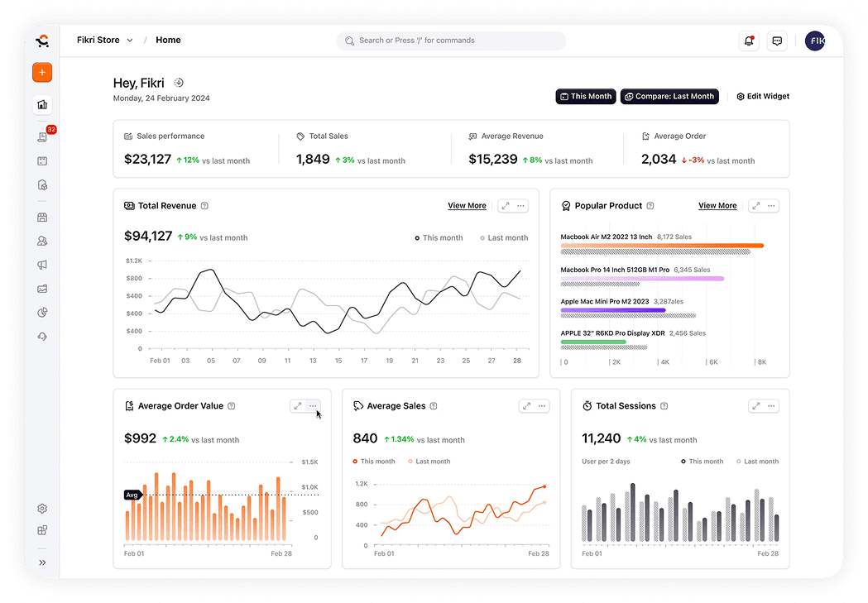This screenshot has height=603, width=868.
Task: Open the chat messages icon
Action: click(777, 40)
